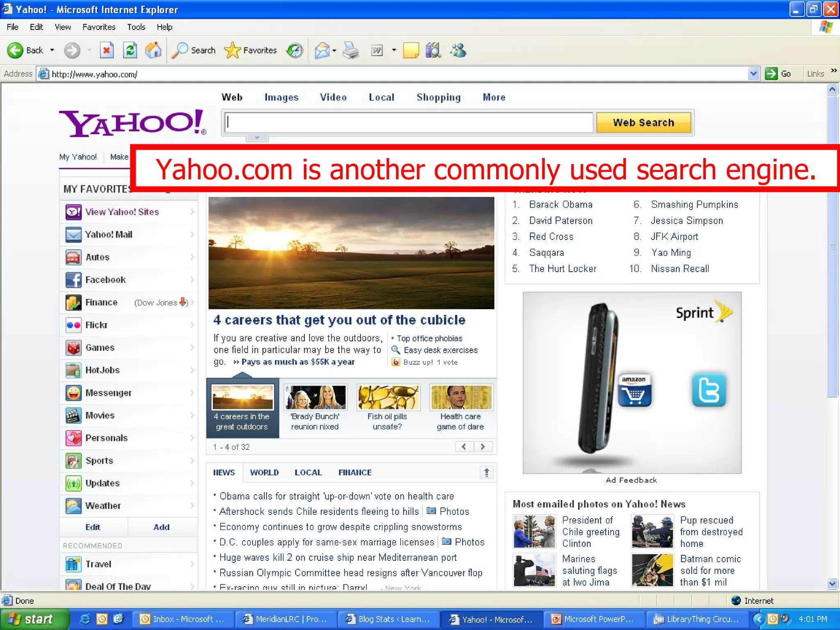This screenshot has width=840, height=630.
Task: Open the Search magnifier toolbar button
Action: [x=194, y=50]
